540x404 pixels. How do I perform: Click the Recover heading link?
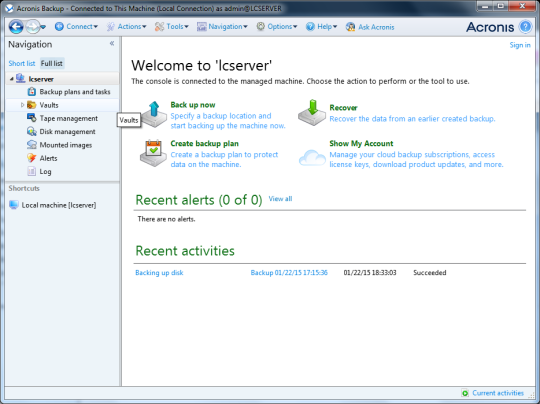tap(343, 108)
